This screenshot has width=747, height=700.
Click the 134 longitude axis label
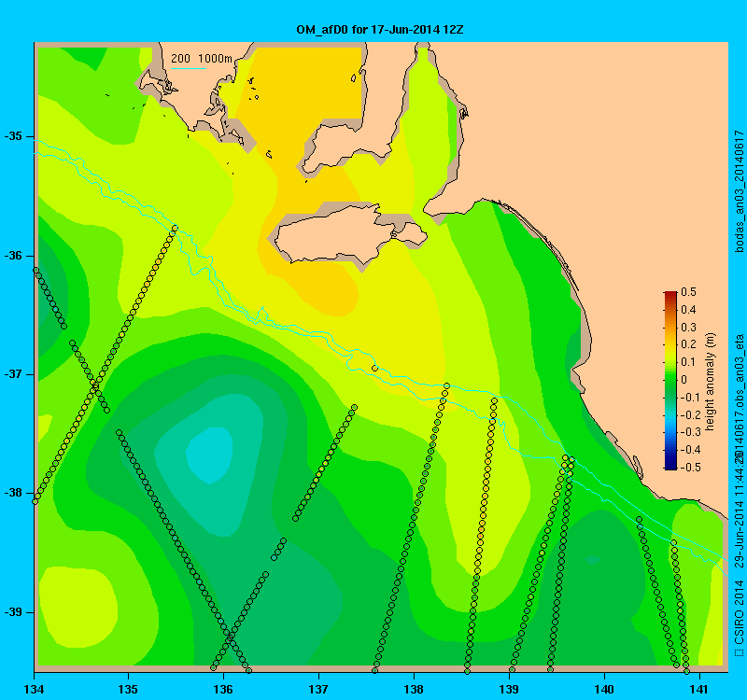click(34, 689)
